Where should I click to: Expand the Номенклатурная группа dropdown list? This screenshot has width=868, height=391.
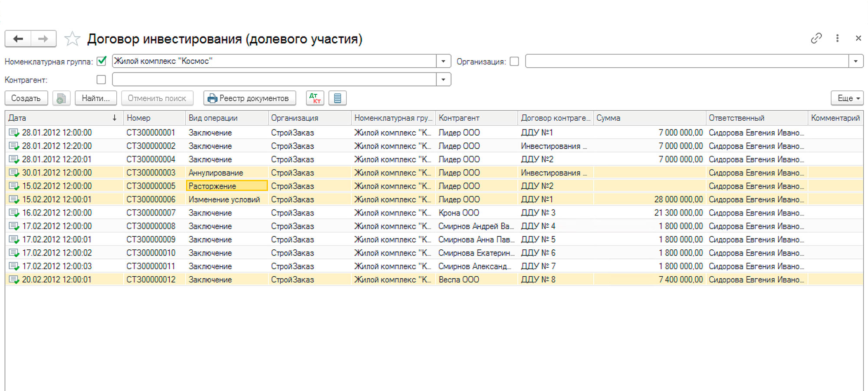click(x=443, y=61)
